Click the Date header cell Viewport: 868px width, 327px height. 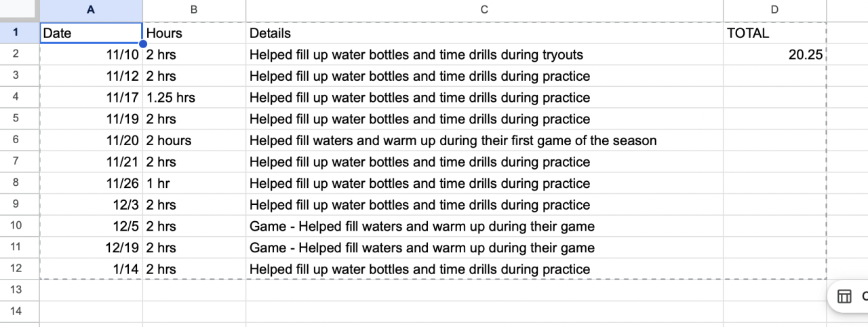pos(91,33)
